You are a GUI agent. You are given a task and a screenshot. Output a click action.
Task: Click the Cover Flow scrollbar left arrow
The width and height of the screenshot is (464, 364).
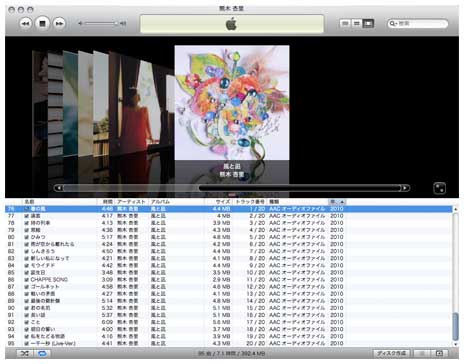[59, 188]
